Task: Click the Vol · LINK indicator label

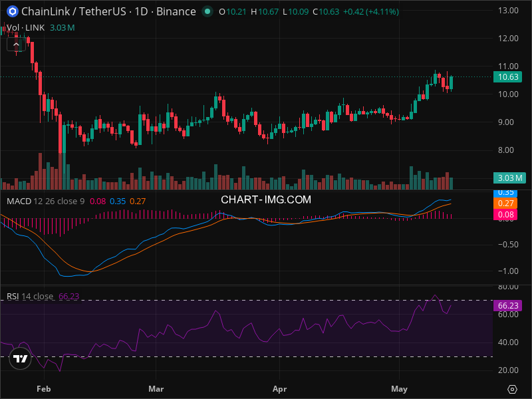Action: (x=25, y=28)
